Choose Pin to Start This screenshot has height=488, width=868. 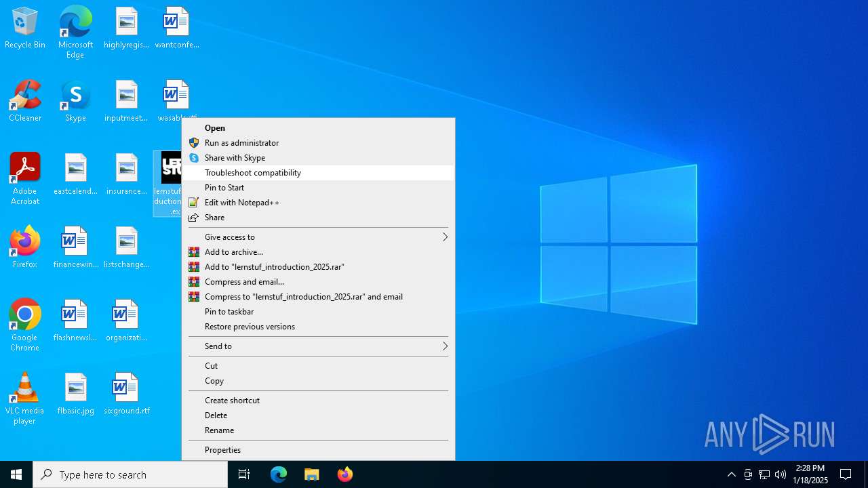tap(318, 188)
